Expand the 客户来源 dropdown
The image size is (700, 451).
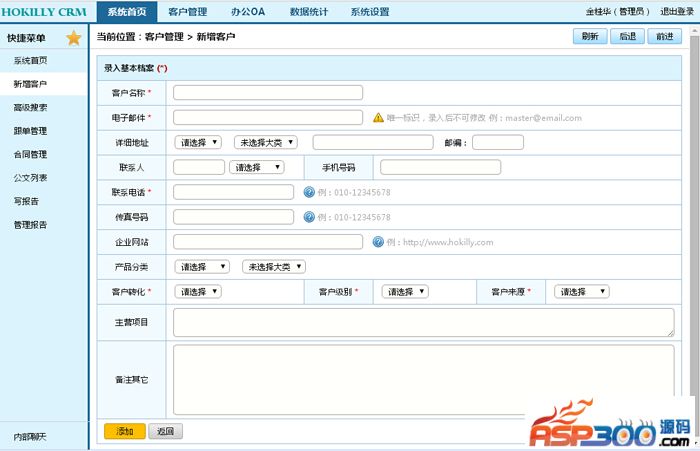[581, 292]
